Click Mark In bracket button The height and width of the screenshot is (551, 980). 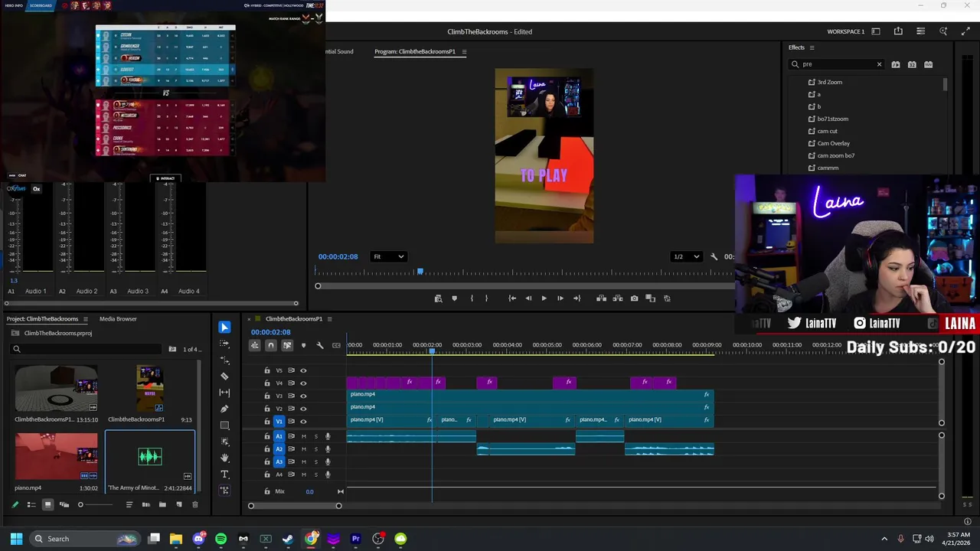[x=471, y=298]
